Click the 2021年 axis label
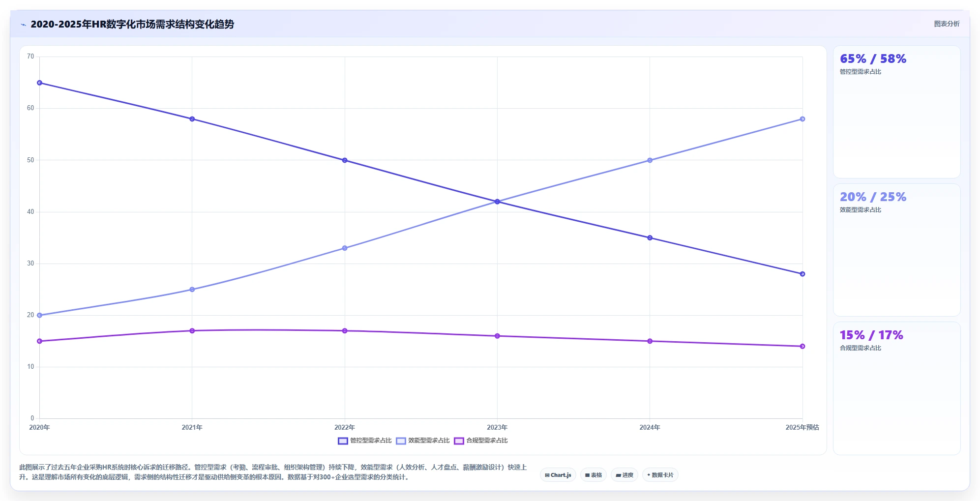The height and width of the screenshot is (501, 980). [192, 427]
